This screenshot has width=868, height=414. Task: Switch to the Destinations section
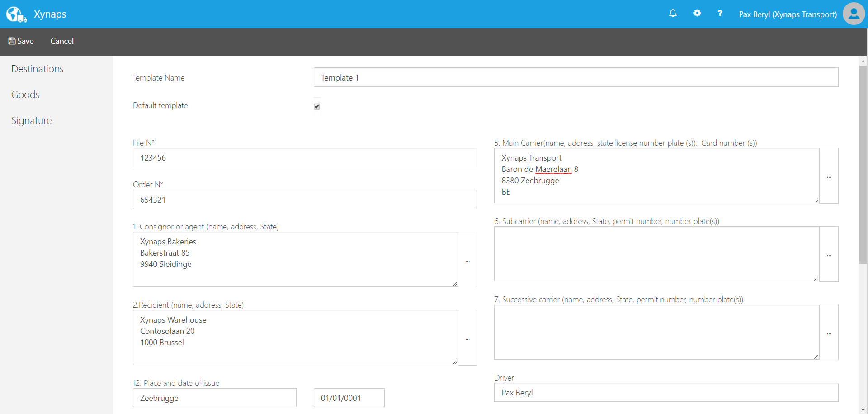coord(37,69)
